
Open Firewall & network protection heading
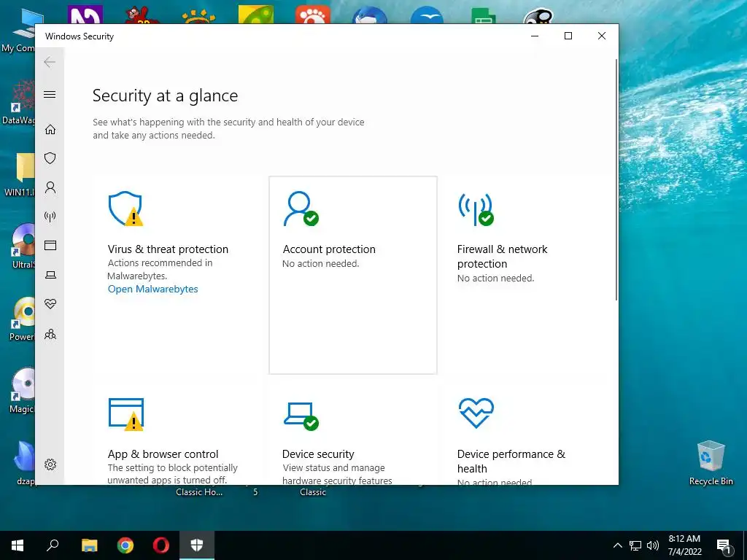tap(502, 256)
